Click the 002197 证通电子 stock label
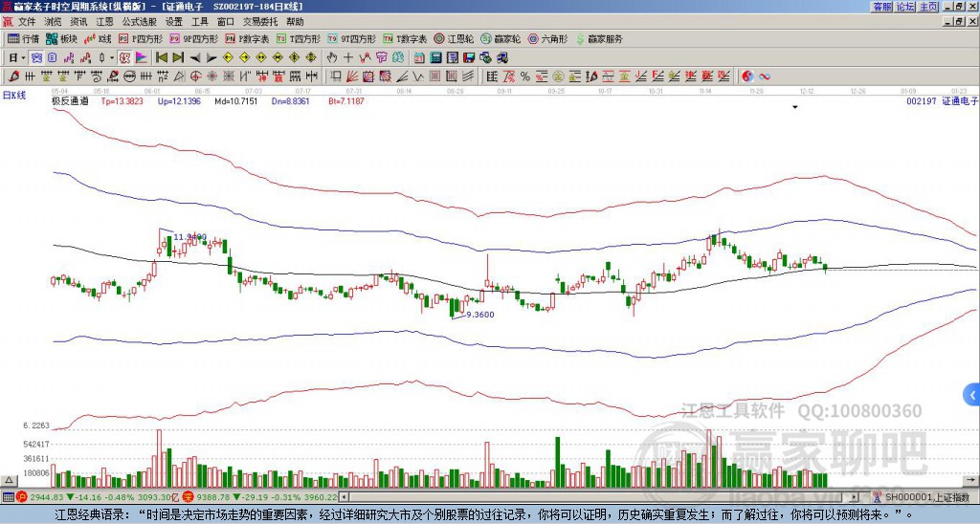 pos(942,100)
